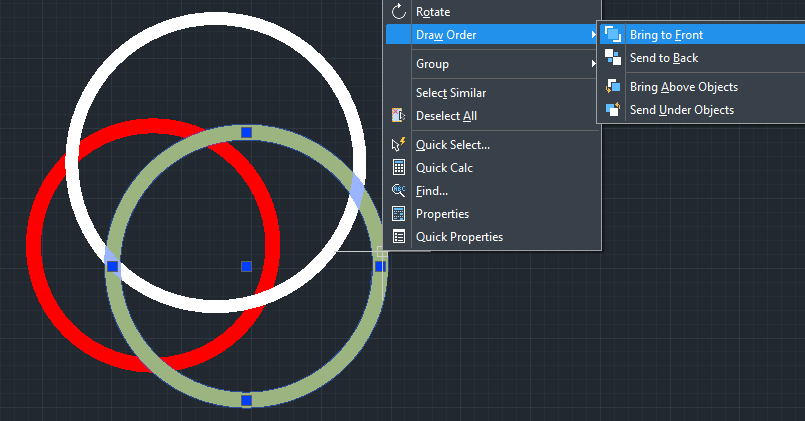Click the center grip of green circle
Image resolution: width=805 pixels, height=421 pixels.
[x=246, y=266]
